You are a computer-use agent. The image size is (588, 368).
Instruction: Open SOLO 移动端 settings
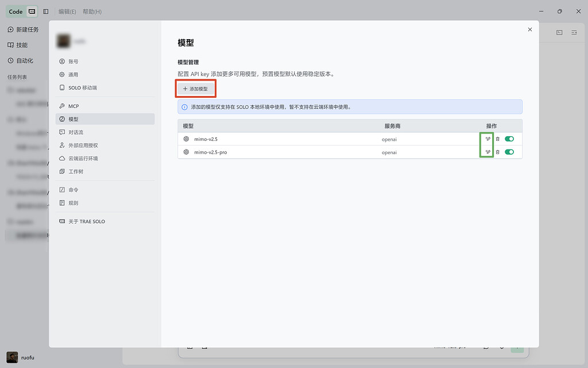pyautogui.click(x=105, y=87)
